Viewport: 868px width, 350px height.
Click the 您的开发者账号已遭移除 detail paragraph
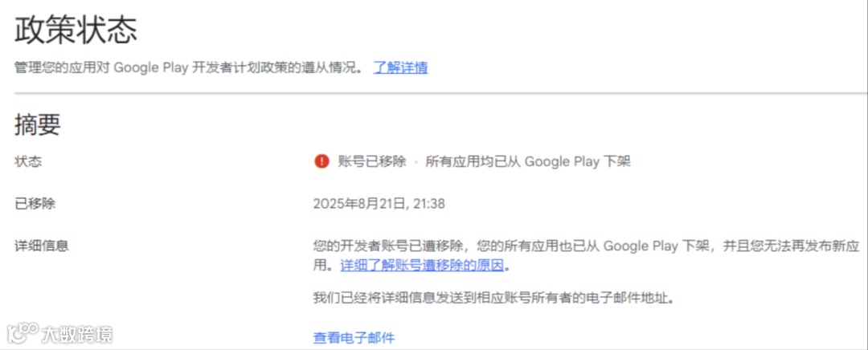tap(586, 255)
